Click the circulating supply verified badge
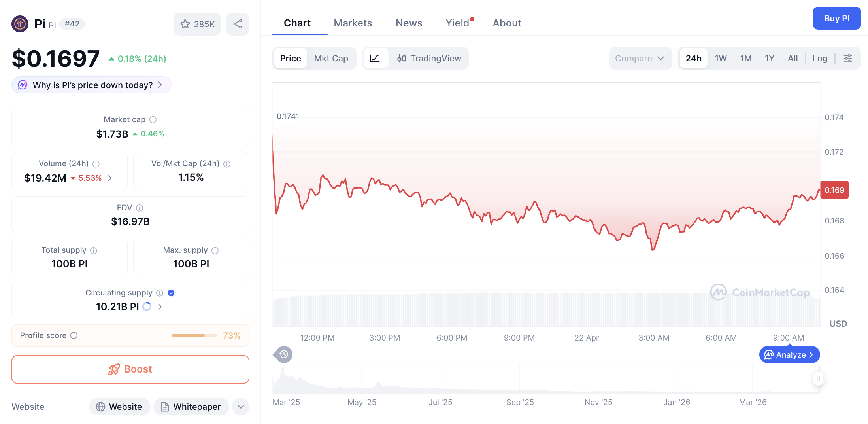 [x=171, y=293]
